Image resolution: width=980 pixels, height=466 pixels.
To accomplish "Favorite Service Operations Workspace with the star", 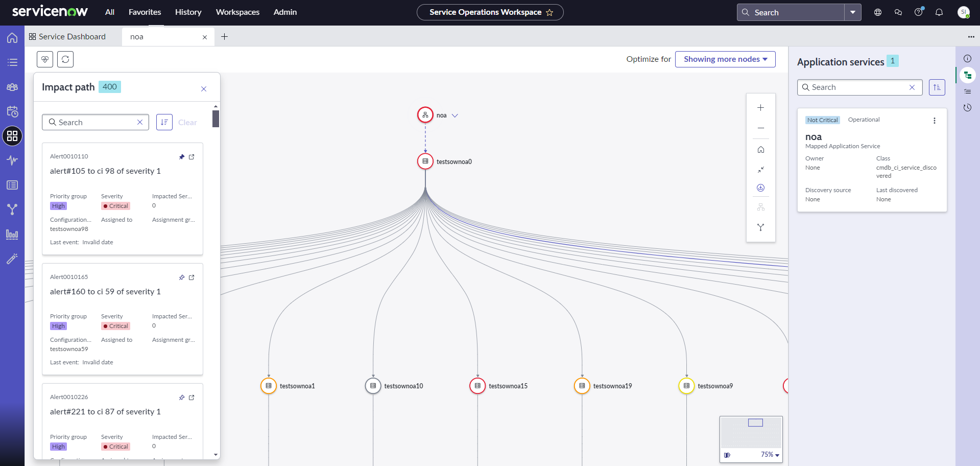I will click(x=549, y=12).
